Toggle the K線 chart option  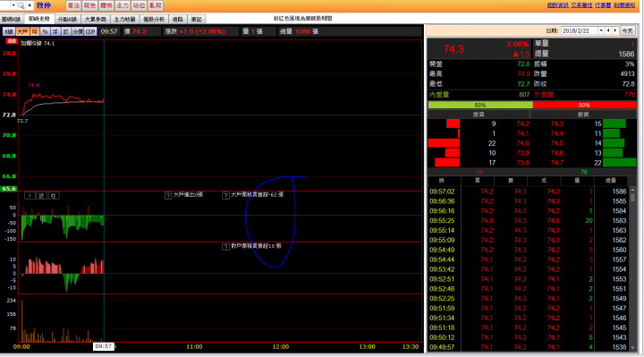click(9, 31)
